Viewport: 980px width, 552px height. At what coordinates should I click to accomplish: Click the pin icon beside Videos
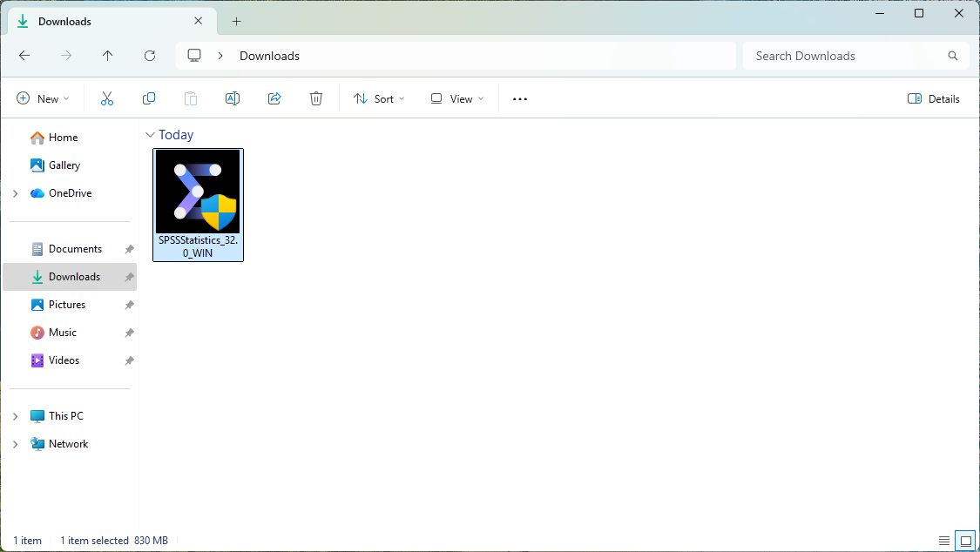[x=130, y=360]
